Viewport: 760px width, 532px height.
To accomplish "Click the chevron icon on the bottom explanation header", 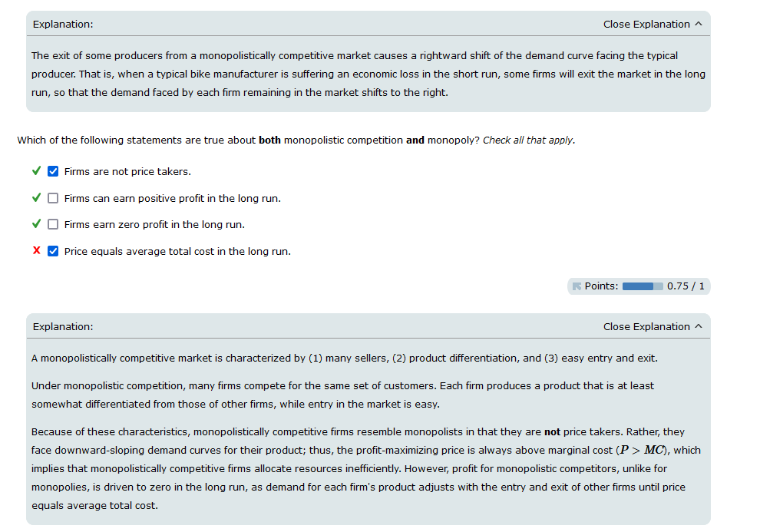I will [x=698, y=325].
